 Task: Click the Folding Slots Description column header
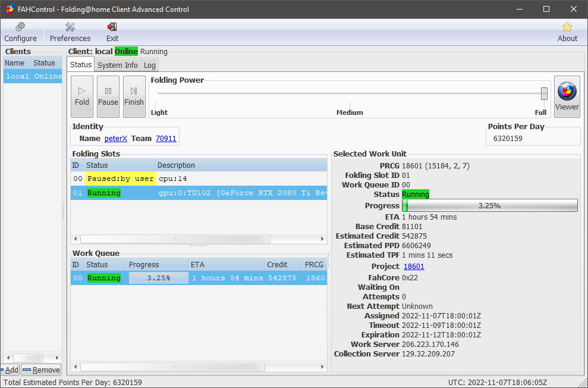[x=241, y=165]
